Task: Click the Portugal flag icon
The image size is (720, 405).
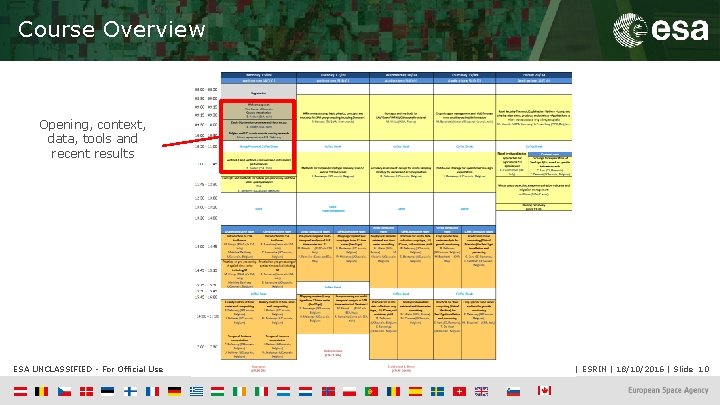Action: point(371,392)
